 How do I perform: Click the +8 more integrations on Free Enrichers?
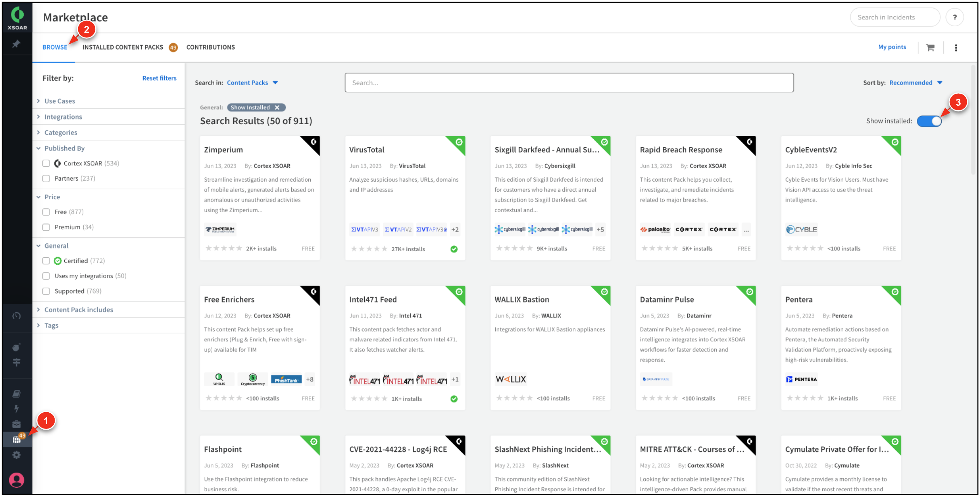click(309, 379)
